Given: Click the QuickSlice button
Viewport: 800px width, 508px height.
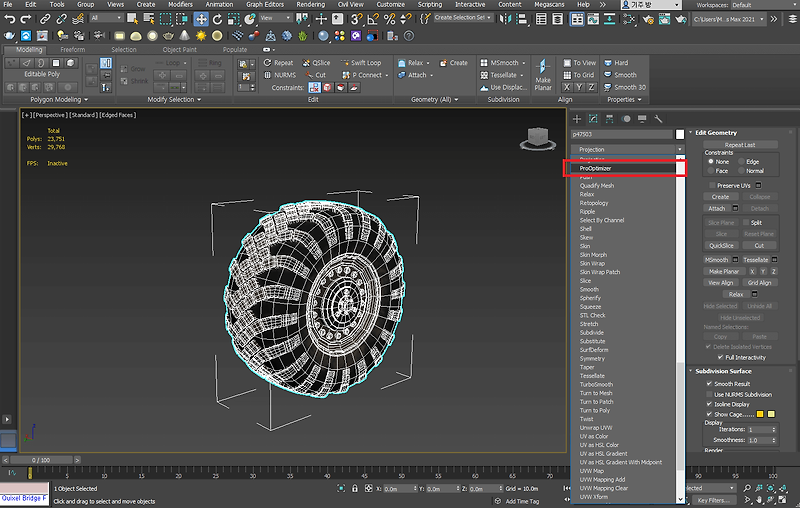Looking at the screenshot, I should tap(720, 245).
